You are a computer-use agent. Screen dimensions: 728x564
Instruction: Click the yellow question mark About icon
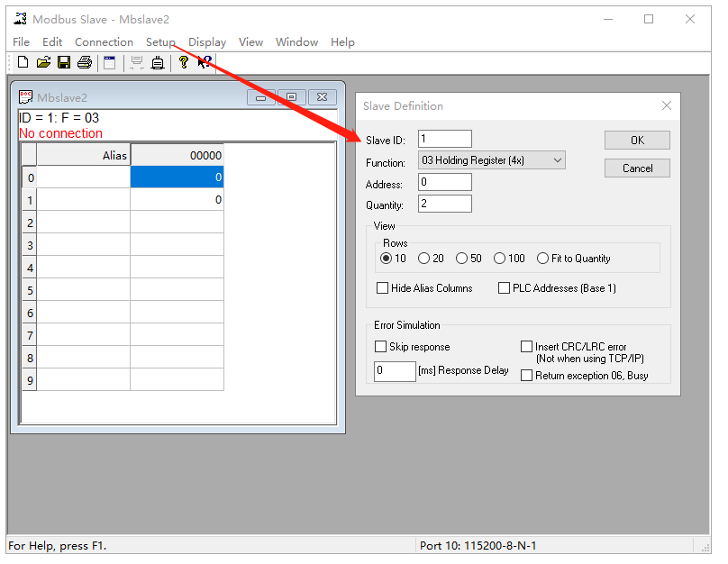tap(183, 62)
